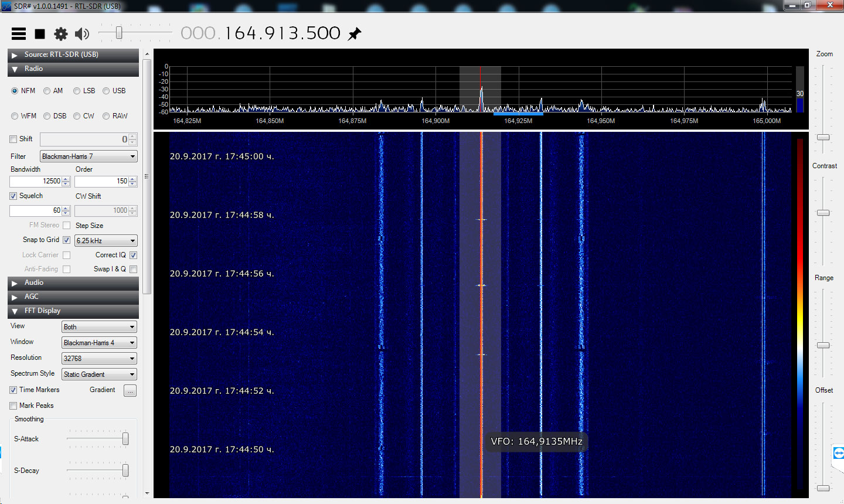This screenshot has width=844, height=504.
Task: Increase filter Order with up spinner
Action: [132, 179]
